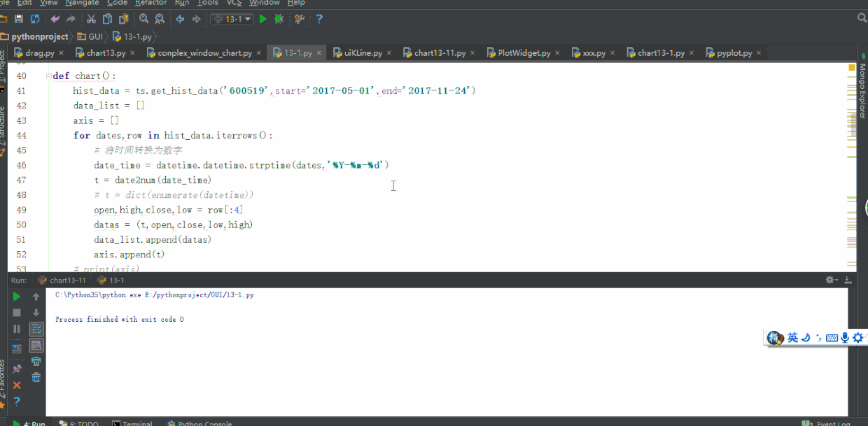Rerun process with green play in Run panel
This screenshot has height=426, width=868.
(17, 297)
